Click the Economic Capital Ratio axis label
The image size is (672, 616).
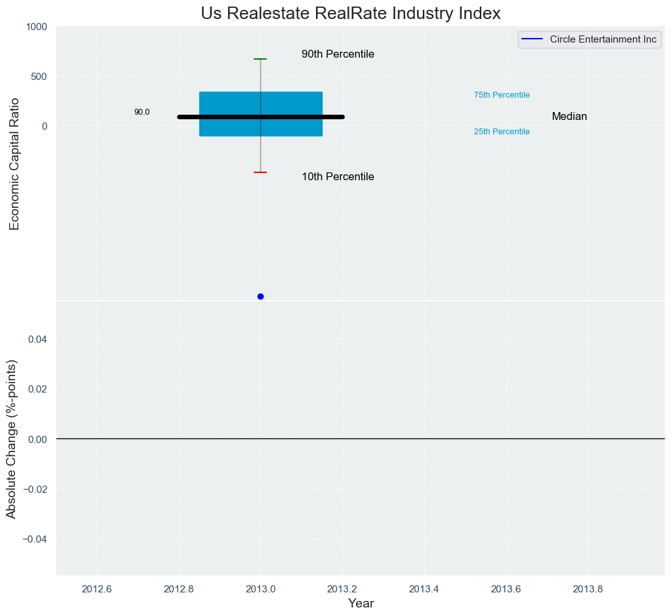[x=14, y=164]
